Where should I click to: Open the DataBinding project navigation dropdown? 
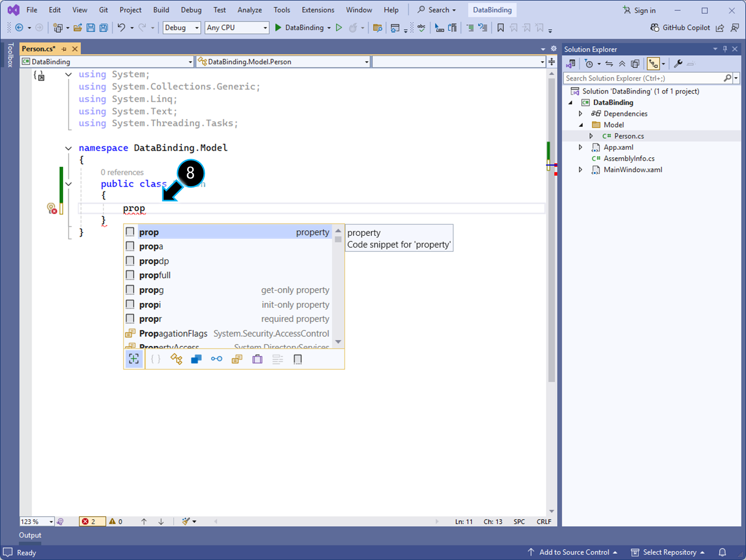[x=107, y=62]
